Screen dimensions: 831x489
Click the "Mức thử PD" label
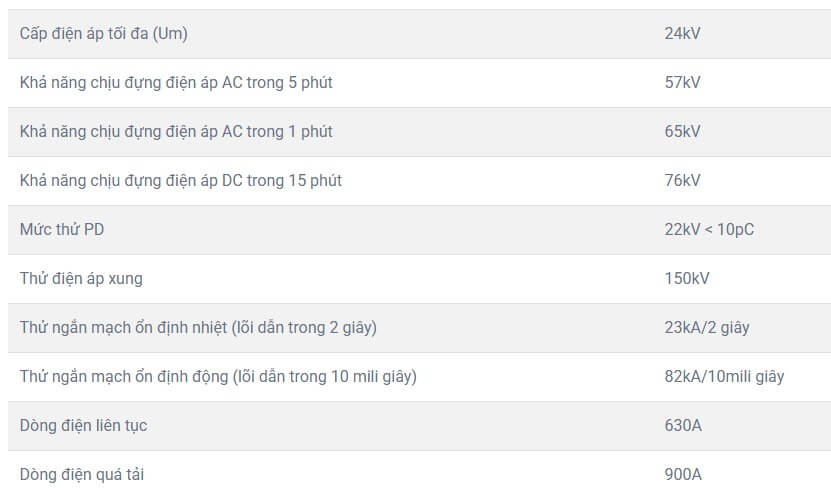pyautogui.click(x=62, y=229)
